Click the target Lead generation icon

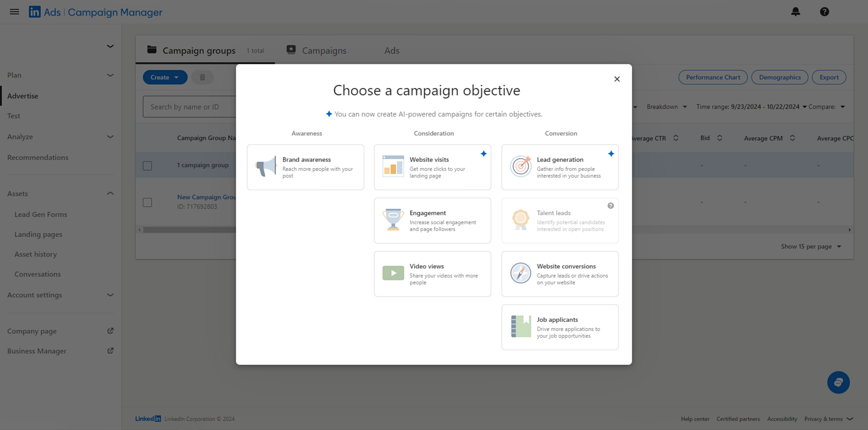coord(521,166)
